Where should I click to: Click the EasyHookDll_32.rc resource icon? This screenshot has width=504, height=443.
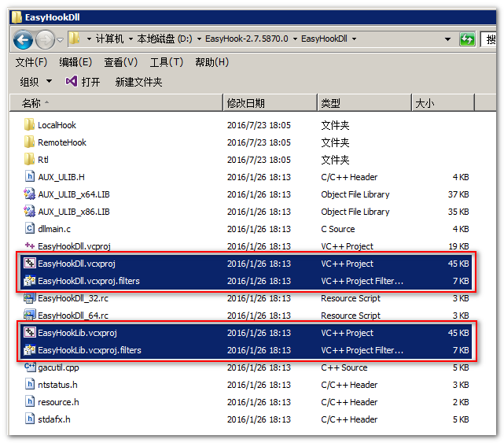click(29, 298)
